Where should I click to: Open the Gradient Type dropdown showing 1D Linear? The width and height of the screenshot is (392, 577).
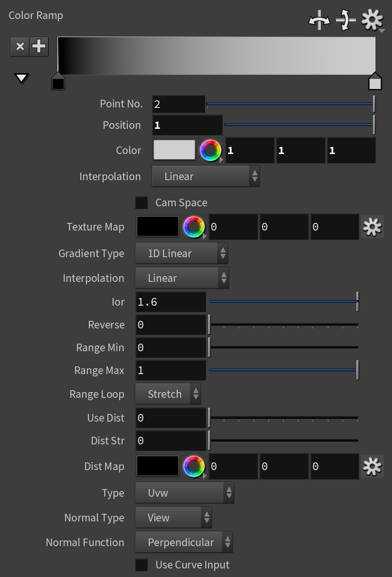click(x=182, y=253)
